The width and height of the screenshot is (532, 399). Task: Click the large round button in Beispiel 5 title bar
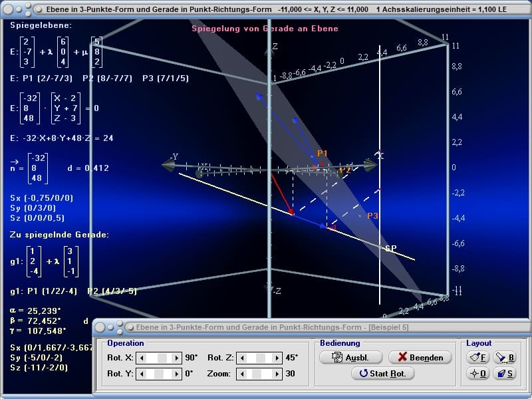[100, 327]
